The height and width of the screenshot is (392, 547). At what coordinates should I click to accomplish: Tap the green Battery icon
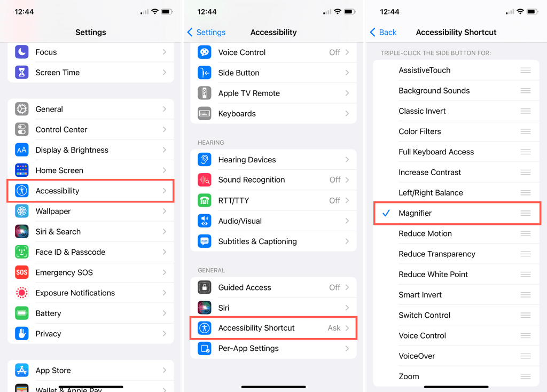pos(21,313)
